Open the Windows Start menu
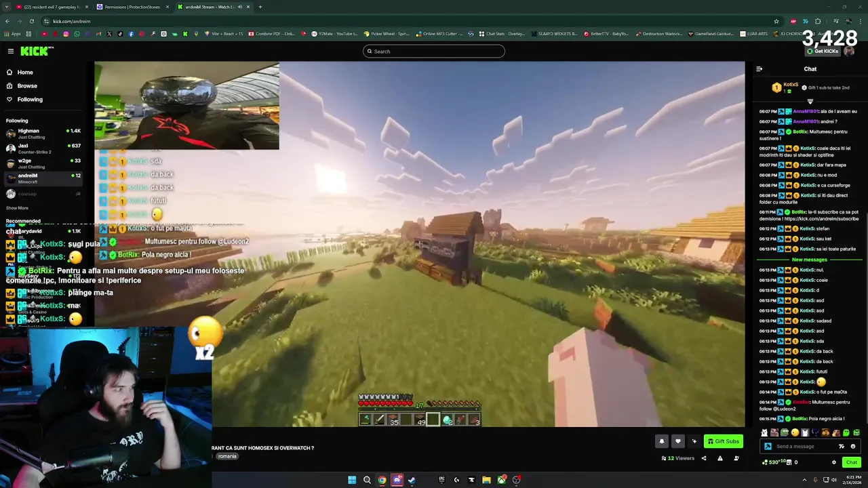The image size is (868, 488). (x=352, y=480)
